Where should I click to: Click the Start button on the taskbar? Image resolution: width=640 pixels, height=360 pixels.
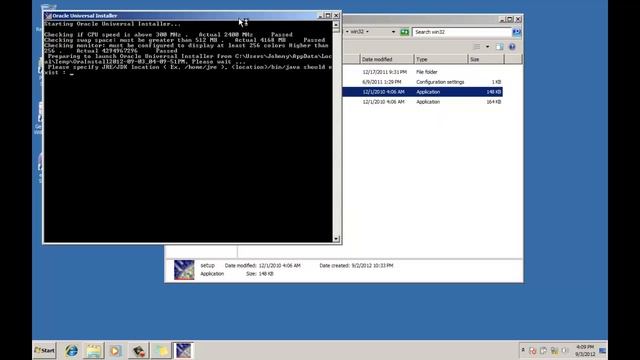[x=44, y=351]
